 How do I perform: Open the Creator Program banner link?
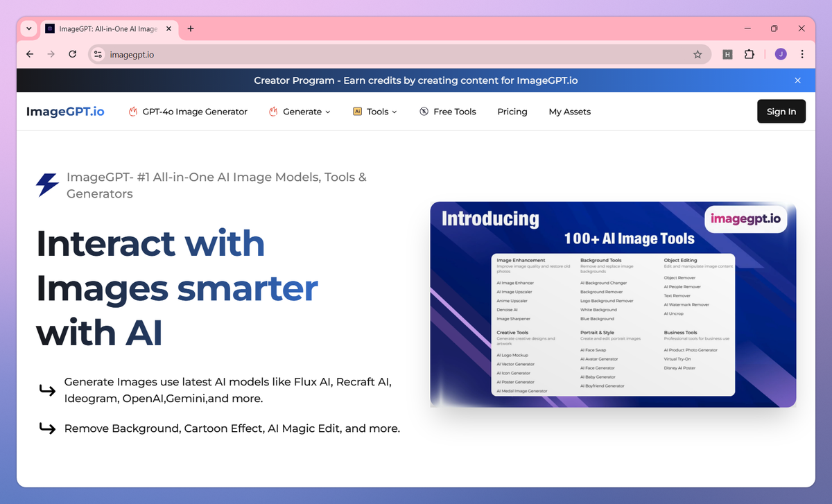click(x=416, y=80)
